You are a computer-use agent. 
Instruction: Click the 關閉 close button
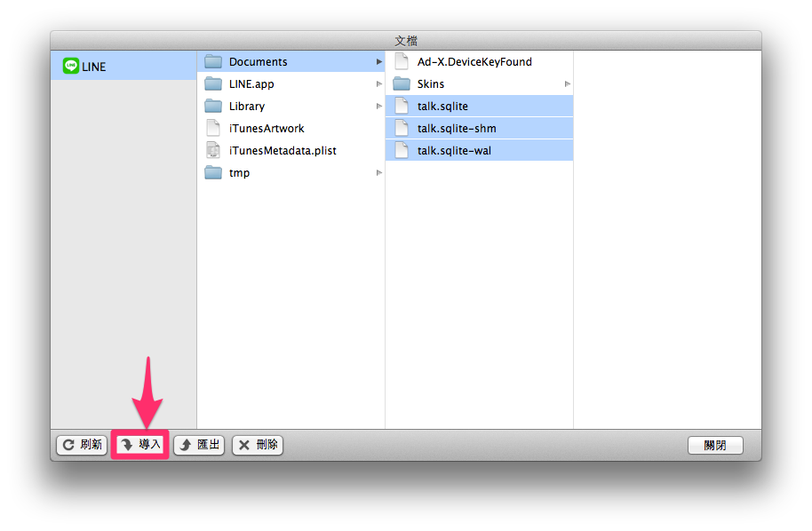pos(715,445)
